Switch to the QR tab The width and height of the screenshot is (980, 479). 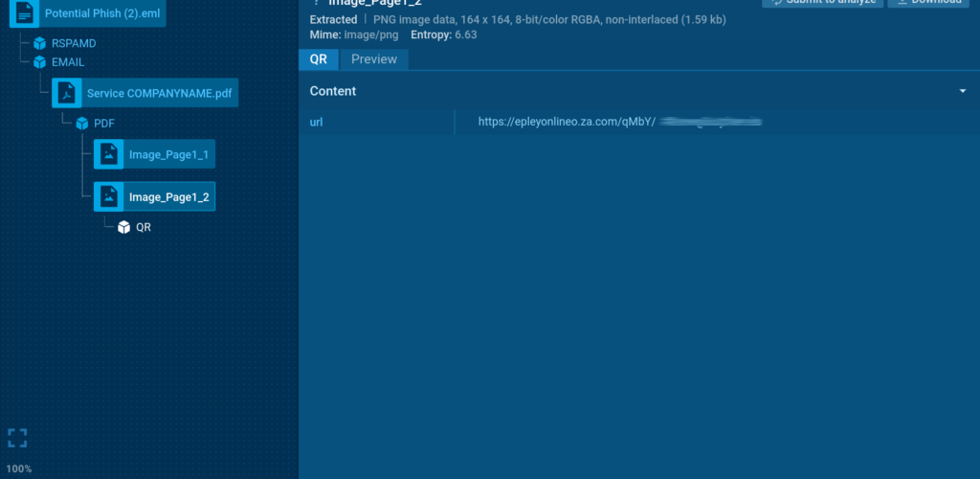point(319,59)
